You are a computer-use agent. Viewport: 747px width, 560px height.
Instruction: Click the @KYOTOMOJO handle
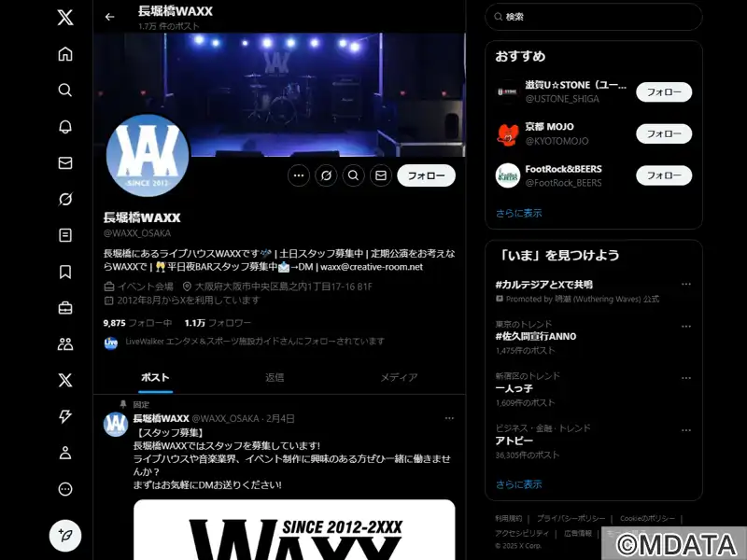coord(557,141)
